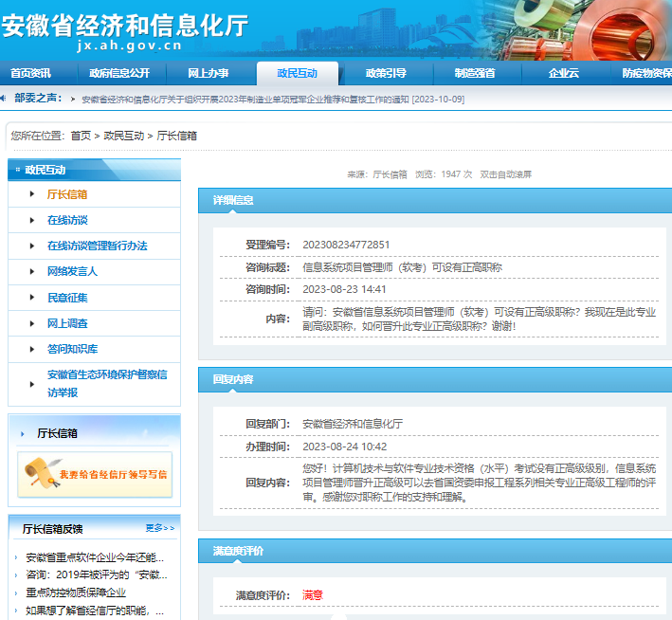Click the arrow icon beside 厅长信箱 in sidebar

pyautogui.click(x=34, y=194)
